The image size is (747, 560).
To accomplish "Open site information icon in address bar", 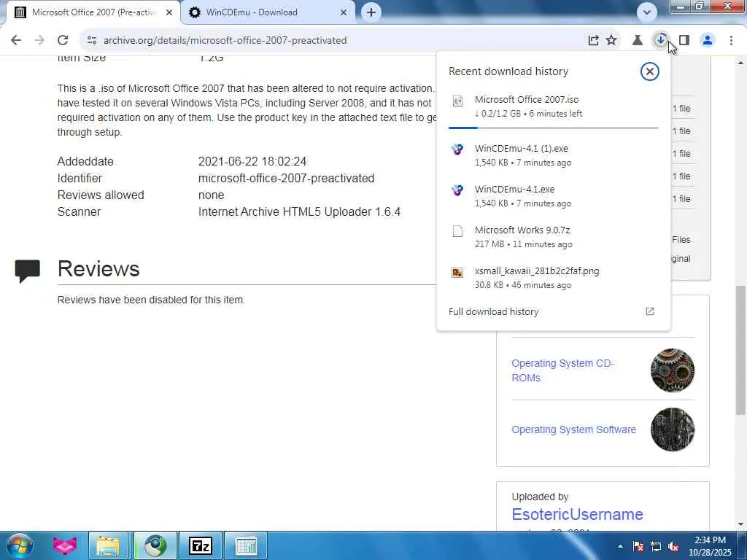I will (92, 41).
